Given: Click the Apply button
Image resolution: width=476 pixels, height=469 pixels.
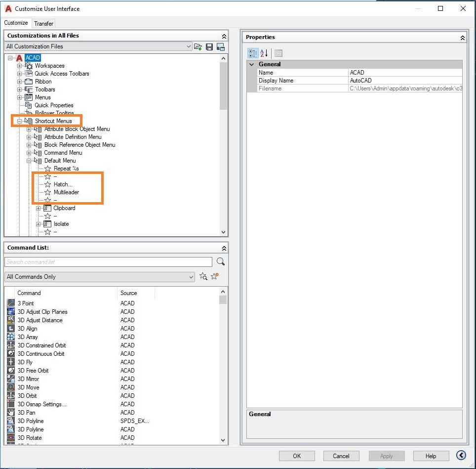Looking at the screenshot, I should click(x=386, y=456).
